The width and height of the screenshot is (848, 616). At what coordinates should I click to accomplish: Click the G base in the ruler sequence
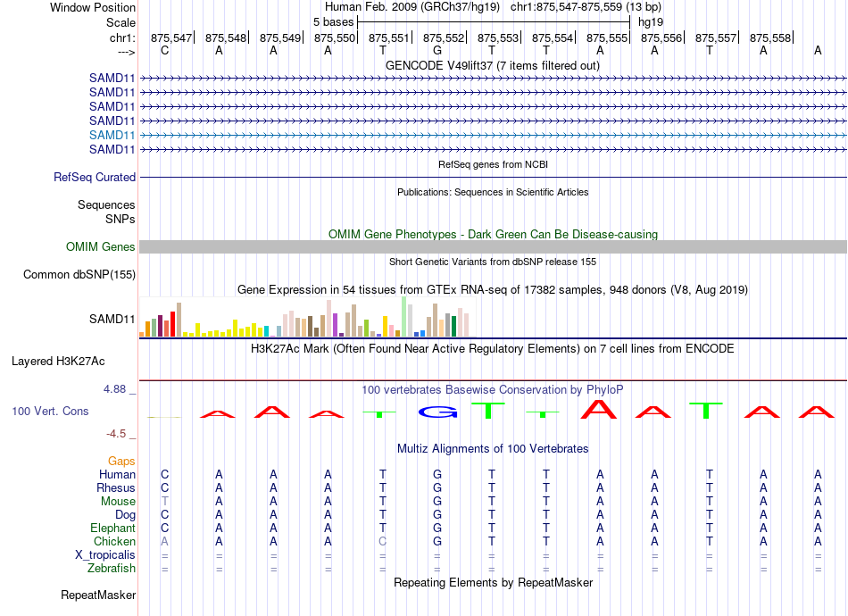coord(437,50)
